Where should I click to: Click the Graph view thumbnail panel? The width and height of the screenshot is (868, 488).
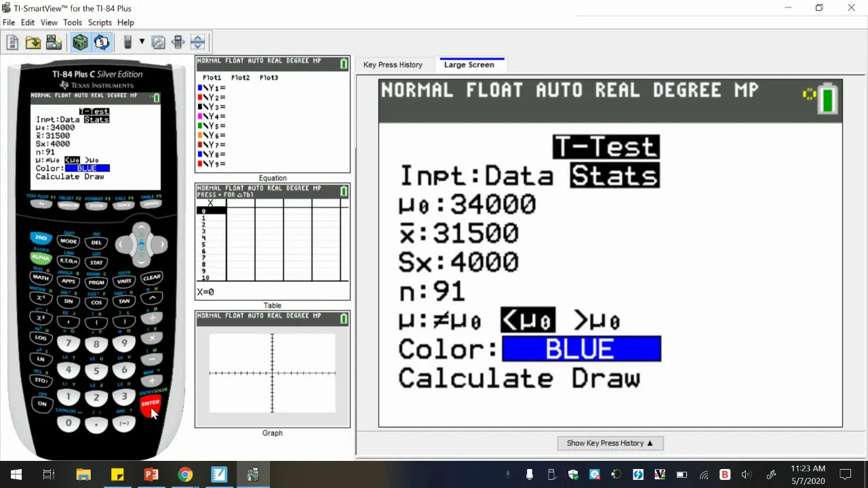point(273,369)
